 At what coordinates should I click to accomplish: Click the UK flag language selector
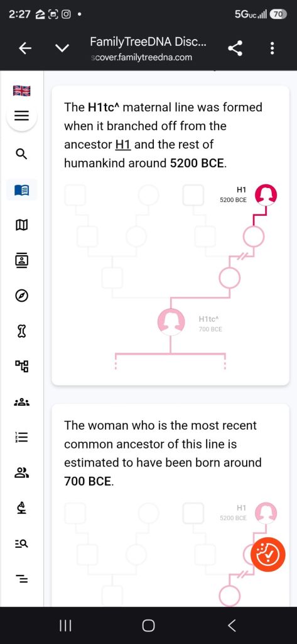coord(22,91)
